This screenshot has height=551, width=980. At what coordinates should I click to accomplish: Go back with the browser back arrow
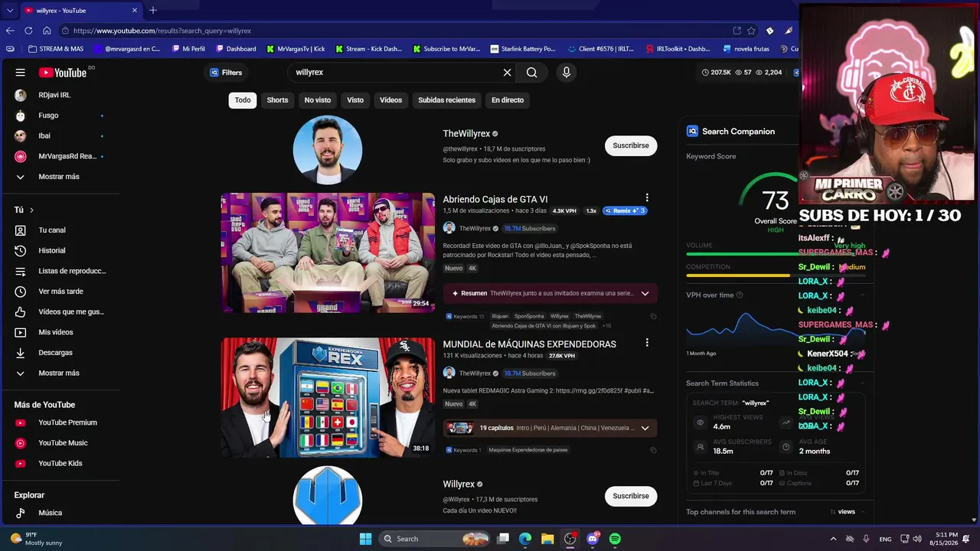click(10, 31)
